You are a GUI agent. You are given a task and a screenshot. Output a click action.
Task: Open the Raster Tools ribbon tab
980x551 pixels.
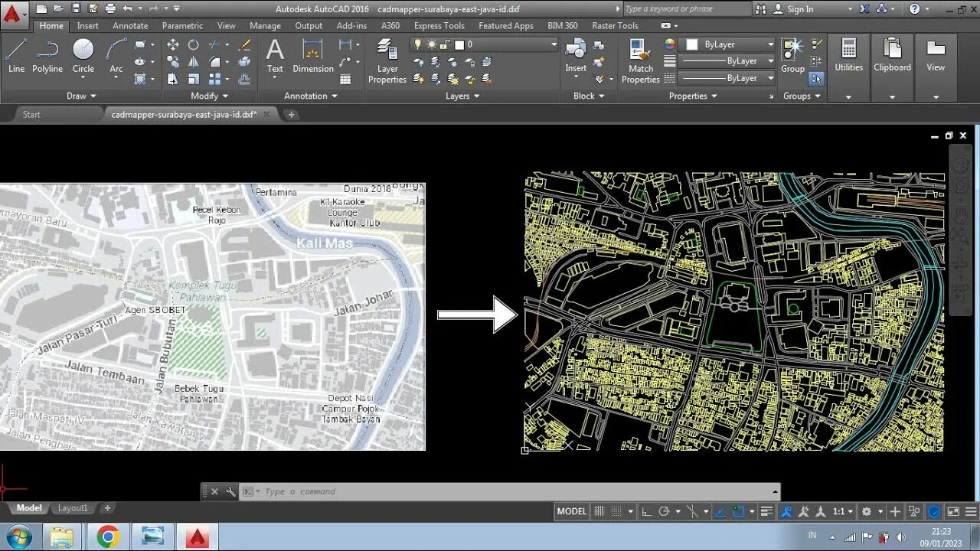[x=615, y=25]
